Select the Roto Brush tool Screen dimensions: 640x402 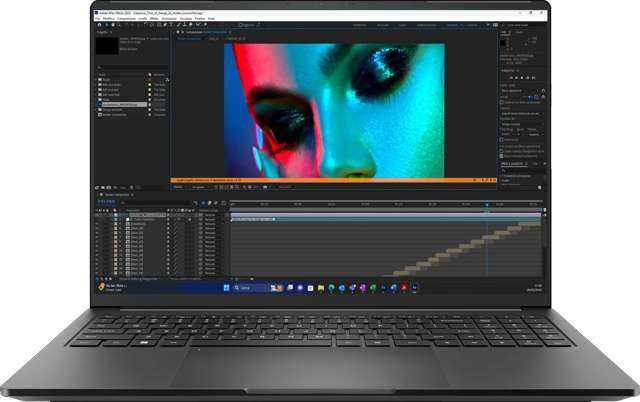[198, 25]
